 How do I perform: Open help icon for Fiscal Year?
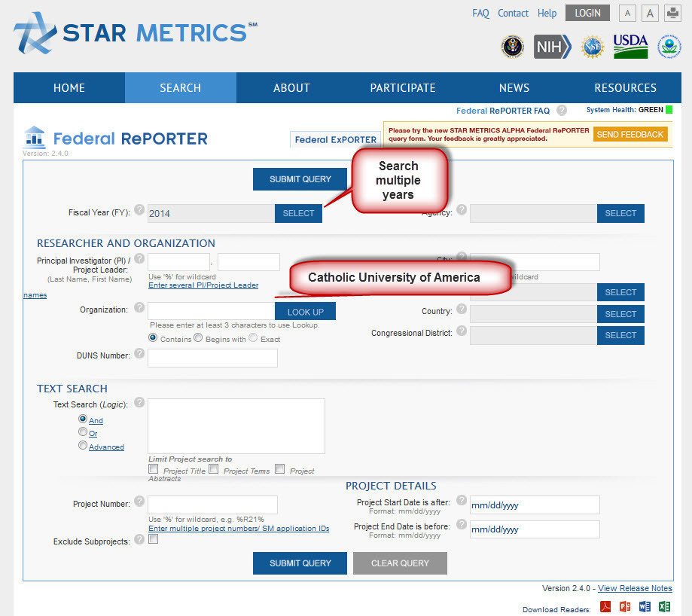139,209
